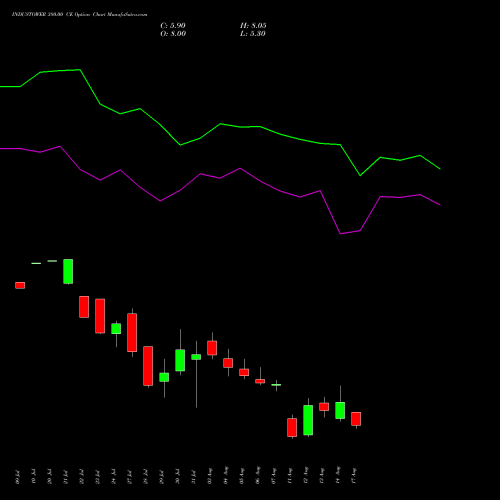Click the red candle above 11 Aug
This screenshot has width=500, height=500.
292,427
